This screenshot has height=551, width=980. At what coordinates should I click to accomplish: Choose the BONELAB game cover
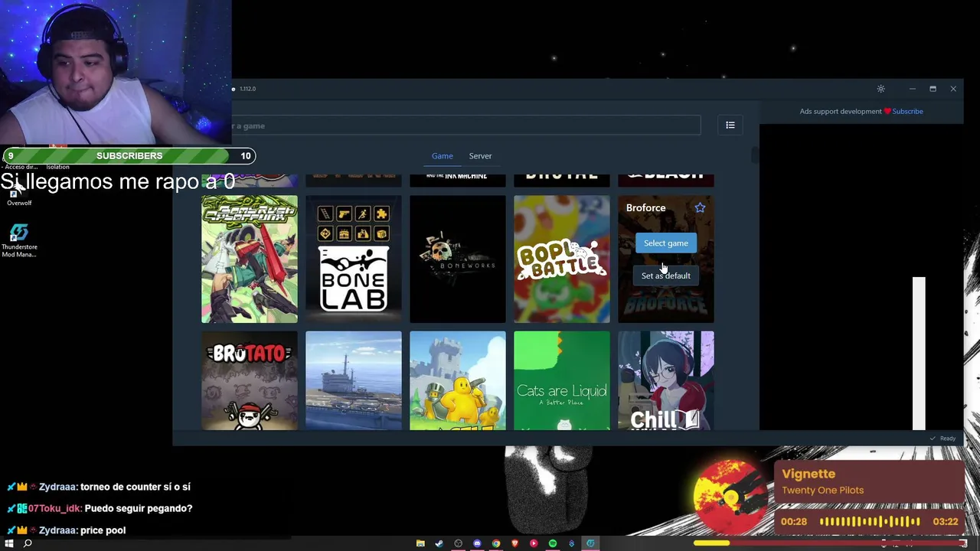(x=354, y=259)
